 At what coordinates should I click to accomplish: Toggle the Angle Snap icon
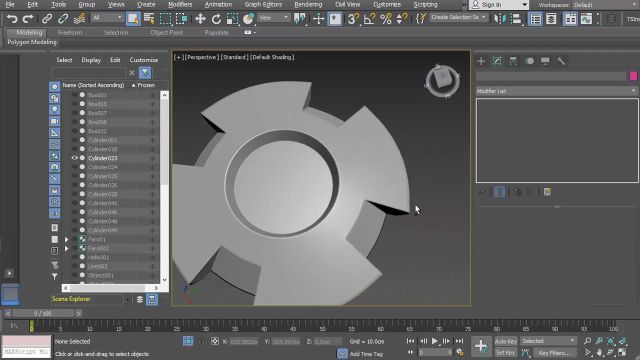click(369, 19)
